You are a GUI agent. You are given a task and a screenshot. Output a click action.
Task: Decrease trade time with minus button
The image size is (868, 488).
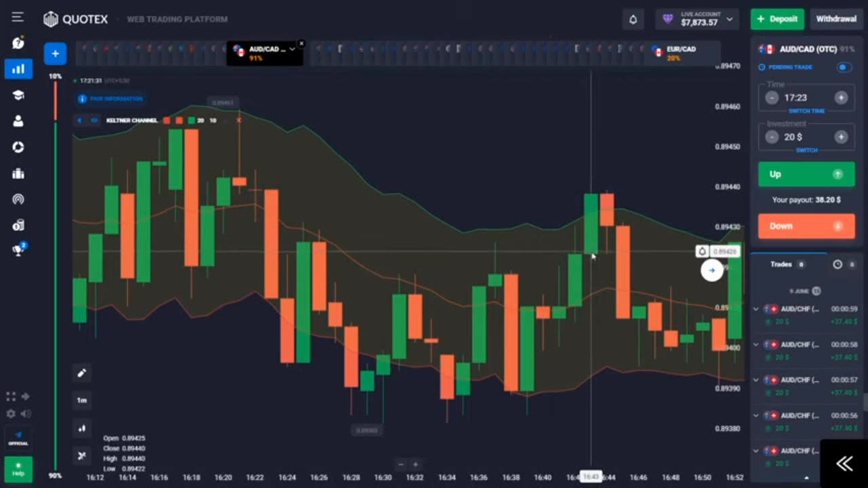[x=772, y=98]
